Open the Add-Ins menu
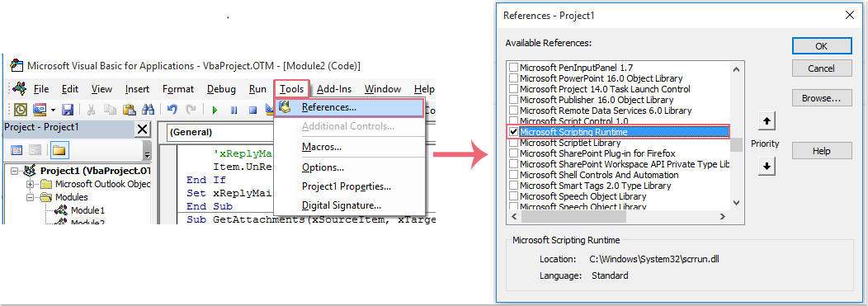The image size is (868, 306). tap(334, 88)
